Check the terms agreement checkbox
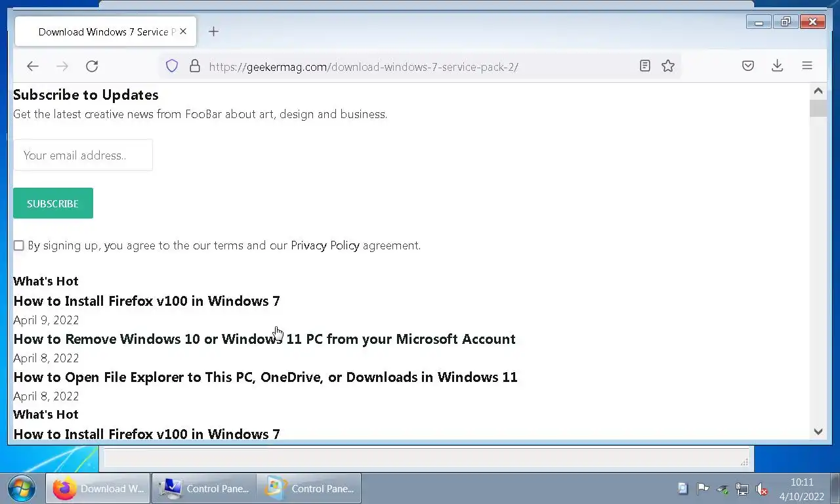 click(19, 245)
